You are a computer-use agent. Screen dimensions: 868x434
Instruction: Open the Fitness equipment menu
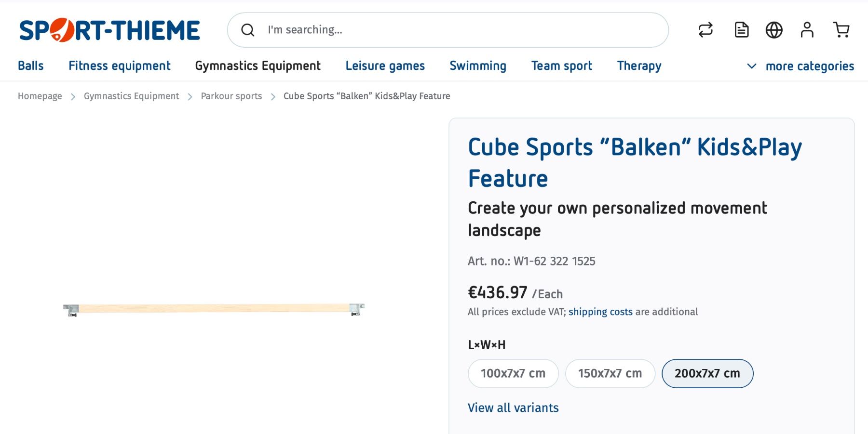[x=119, y=66]
